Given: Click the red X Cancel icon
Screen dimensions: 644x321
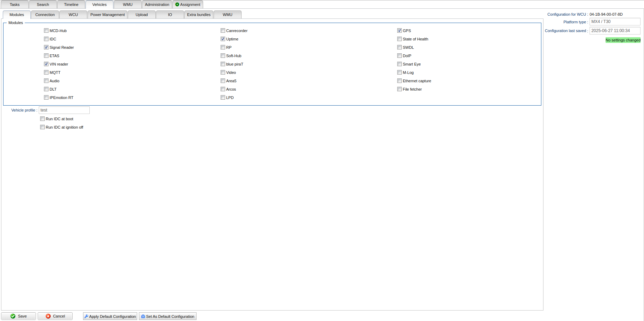Looking at the screenshot, I should [48, 316].
